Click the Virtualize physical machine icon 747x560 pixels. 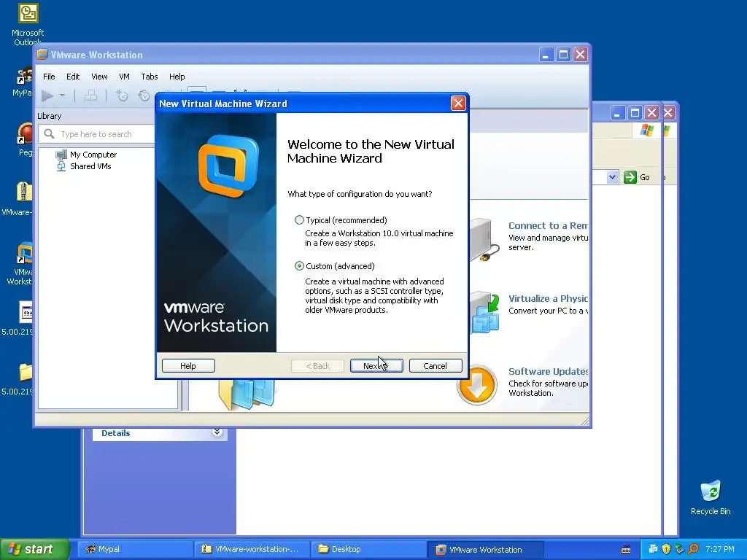tap(485, 312)
